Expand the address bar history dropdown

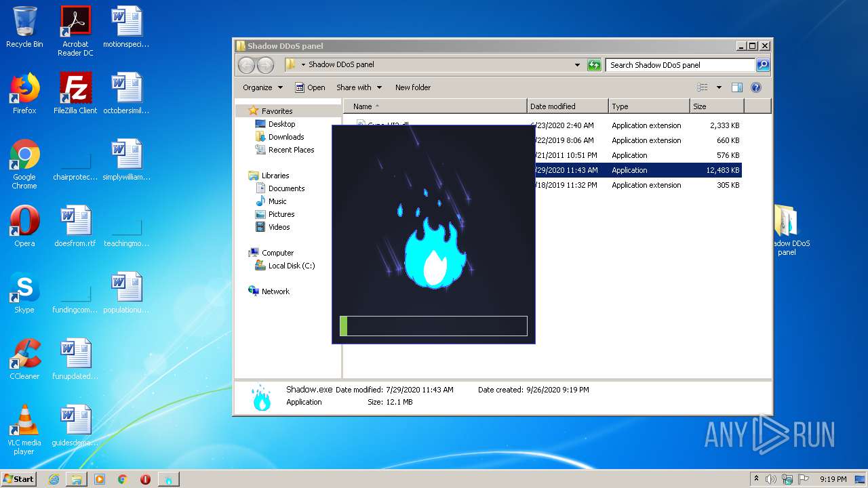[577, 65]
